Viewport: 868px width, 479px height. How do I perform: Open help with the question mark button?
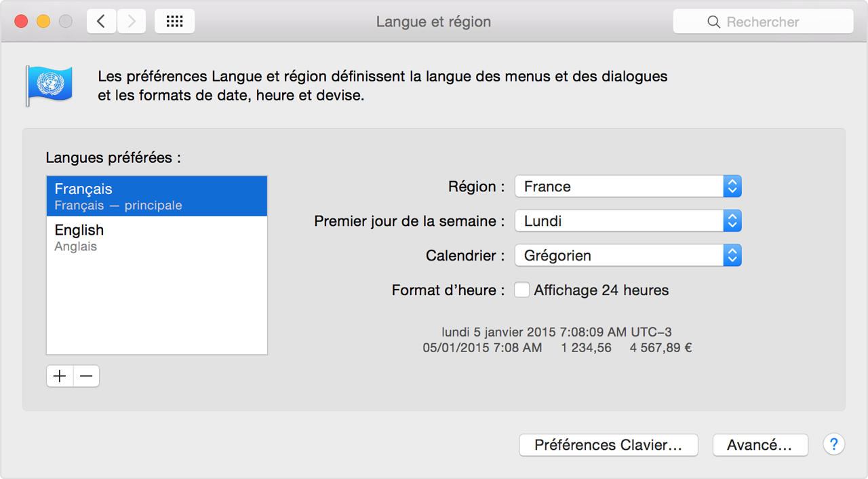click(833, 444)
